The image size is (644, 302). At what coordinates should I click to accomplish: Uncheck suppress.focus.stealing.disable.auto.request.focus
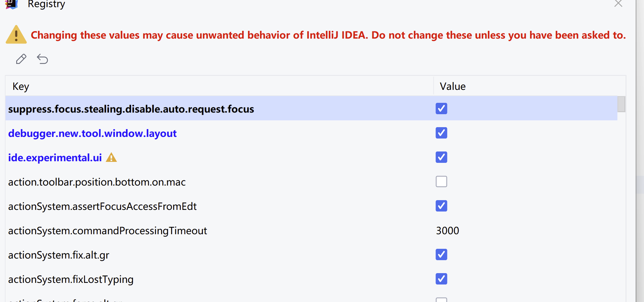click(441, 109)
